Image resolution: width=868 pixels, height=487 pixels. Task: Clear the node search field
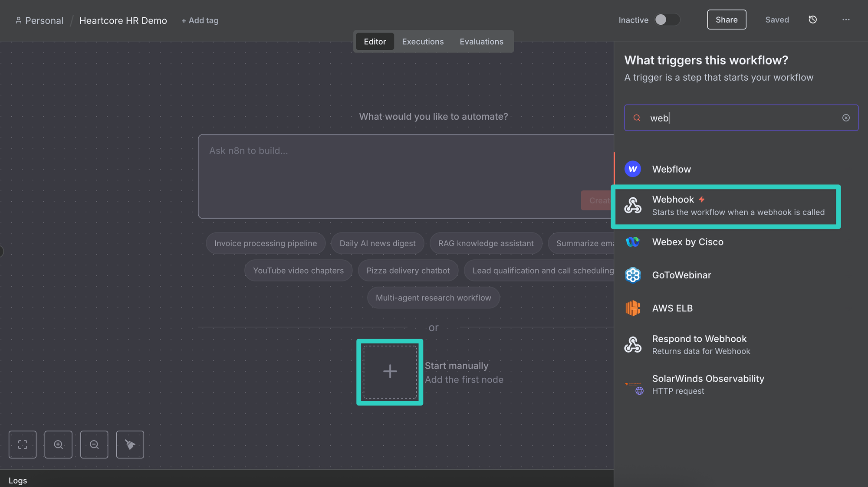846,118
